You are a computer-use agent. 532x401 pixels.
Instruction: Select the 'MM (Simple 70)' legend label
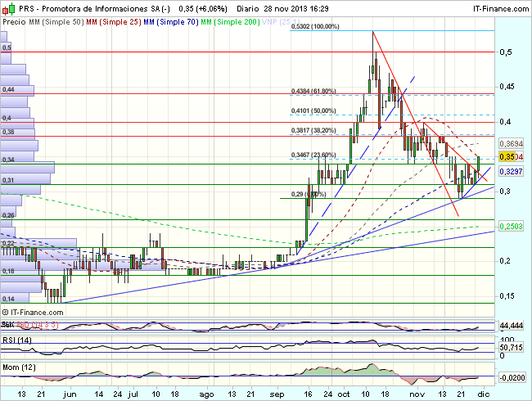click(x=171, y=22)
